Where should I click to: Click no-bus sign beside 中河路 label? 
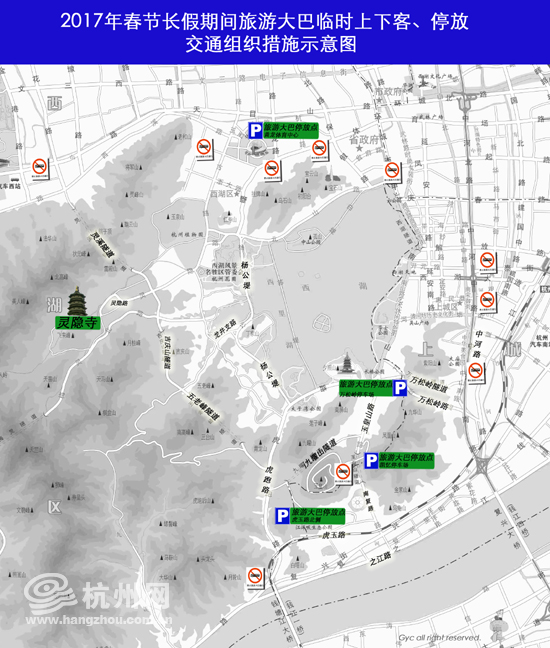click(x=476, y=372)
